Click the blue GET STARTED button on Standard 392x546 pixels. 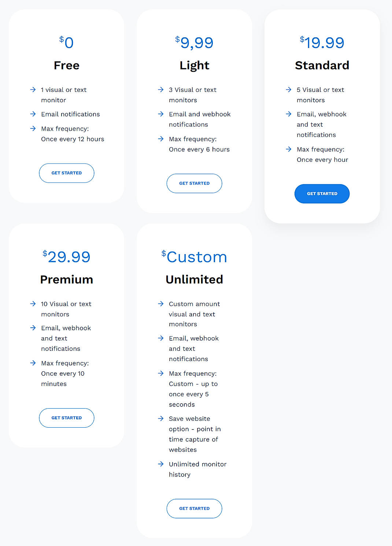click(322, 194)
